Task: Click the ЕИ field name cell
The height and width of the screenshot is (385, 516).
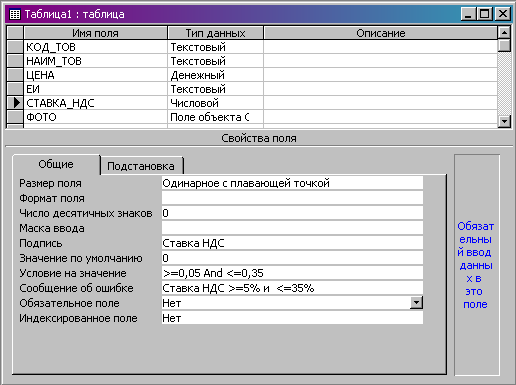Action: (x=95, y=89)
